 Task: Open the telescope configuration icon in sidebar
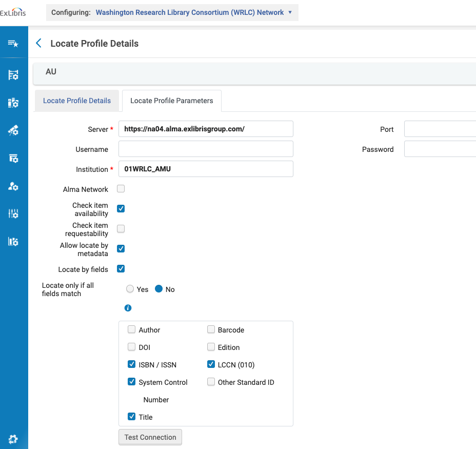[13, 131]
